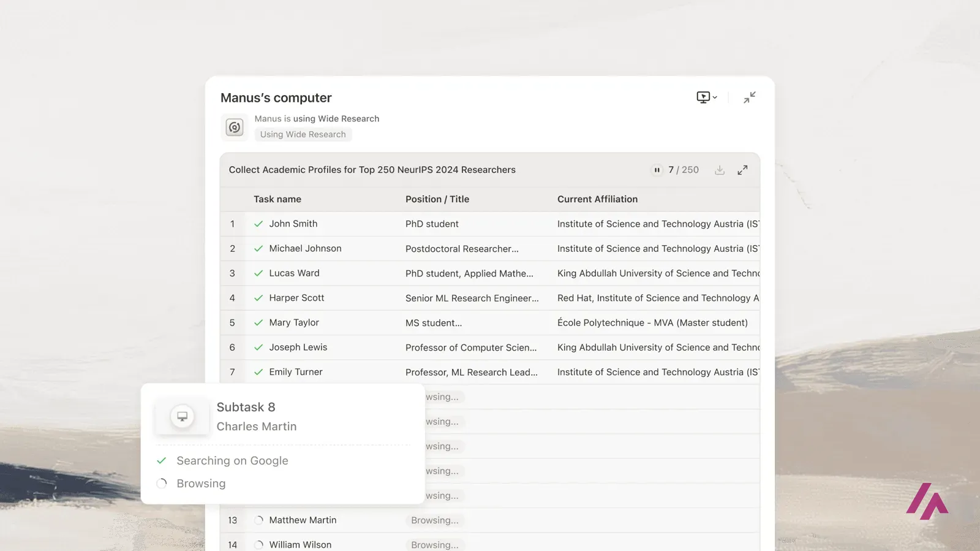Download the research results table

(720, 170)
